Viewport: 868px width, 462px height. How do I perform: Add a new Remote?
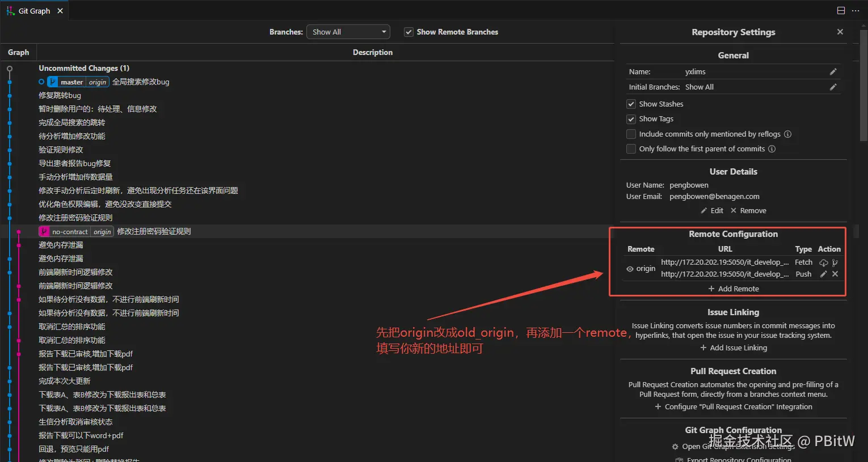[734, 289]
